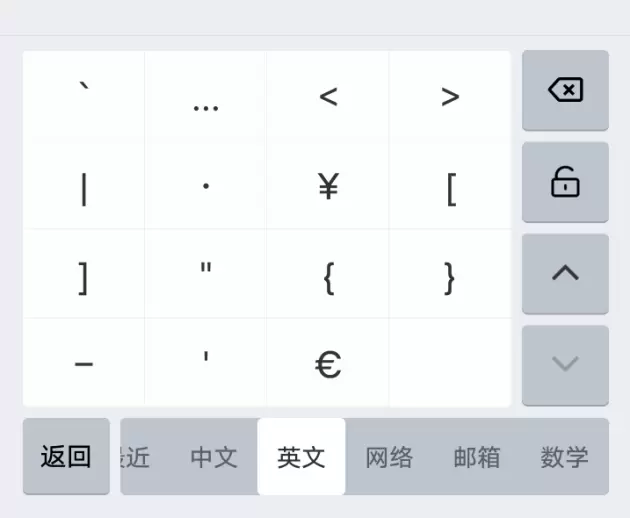This screenshot has height=518, width=630.
Task: Switch to the 邮箱 symbols tab
Action: pyautogui.click(x=477, y=457)
